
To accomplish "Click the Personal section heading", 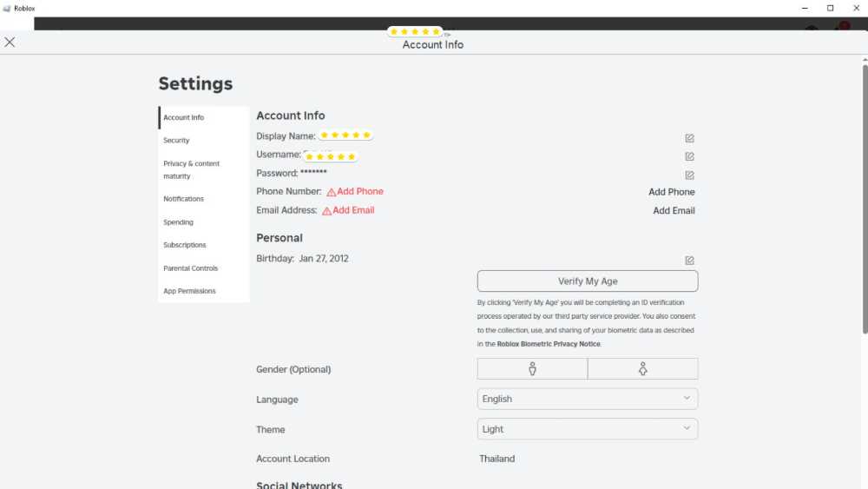I will (x=279, y=238).
